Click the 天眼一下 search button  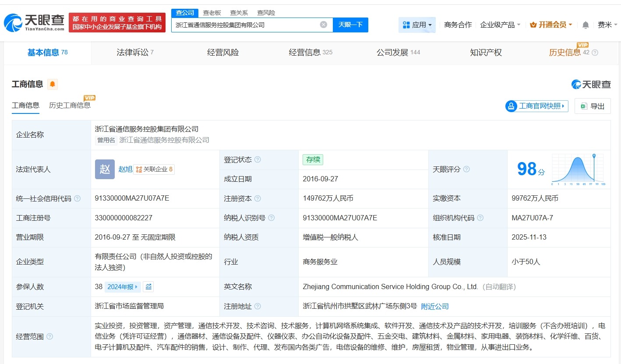(x=350, y=25)
